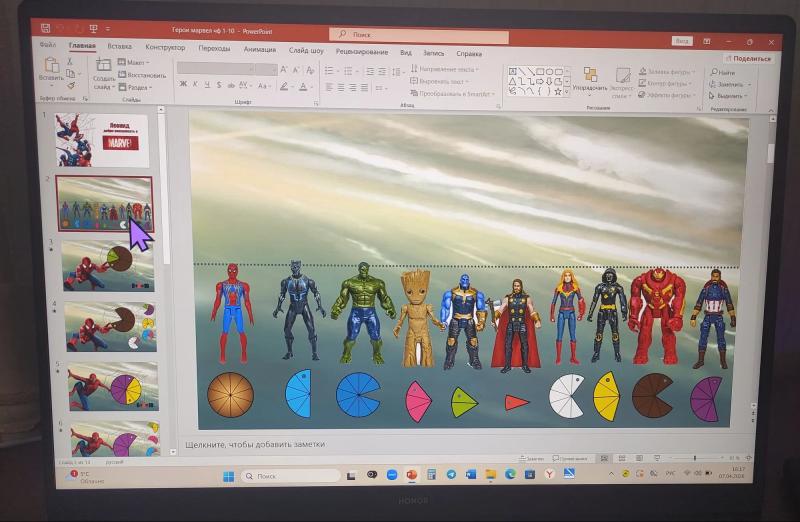Open the Раздел section dropdown
800x522 pixels.
coord(136,87)
